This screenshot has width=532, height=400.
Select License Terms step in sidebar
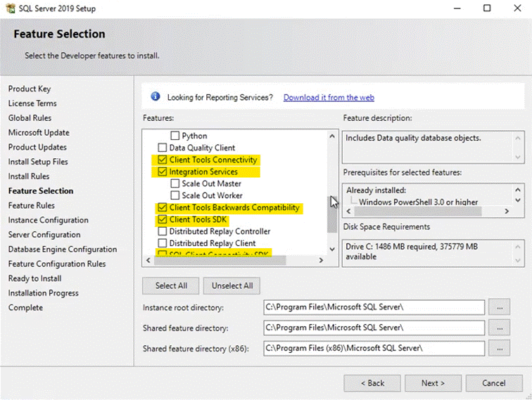click(x=32, y=103)
